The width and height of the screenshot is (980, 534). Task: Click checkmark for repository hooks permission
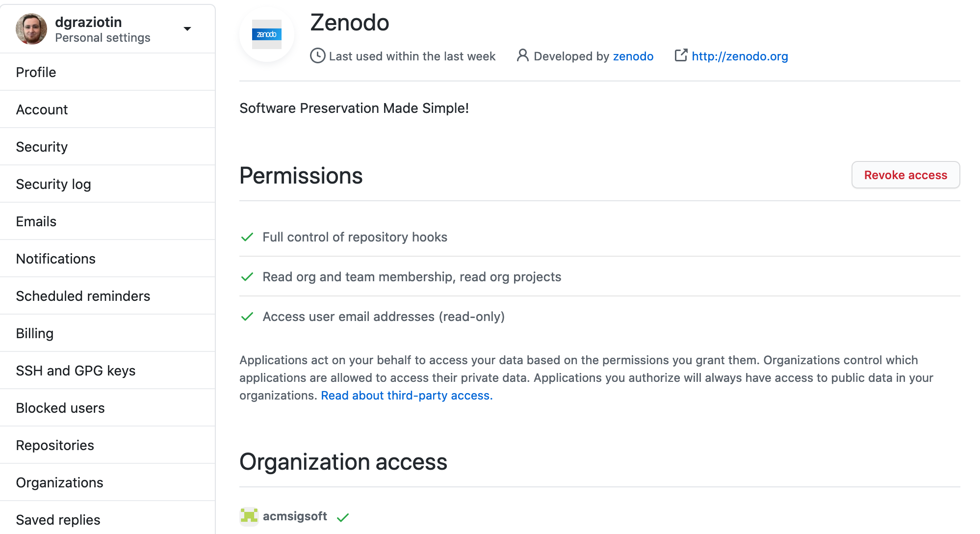pos(247,237)
